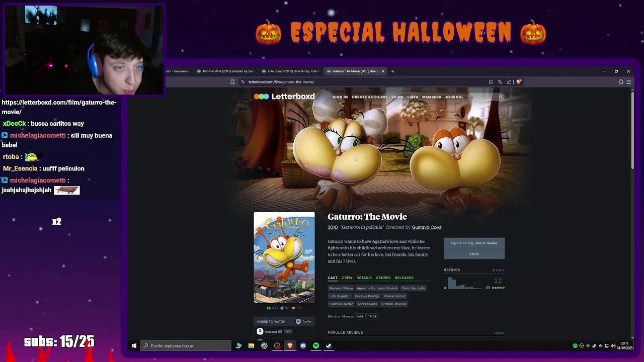Click the site info icon left of URL
Screen dimensions: 644x362
click(243, 82)
